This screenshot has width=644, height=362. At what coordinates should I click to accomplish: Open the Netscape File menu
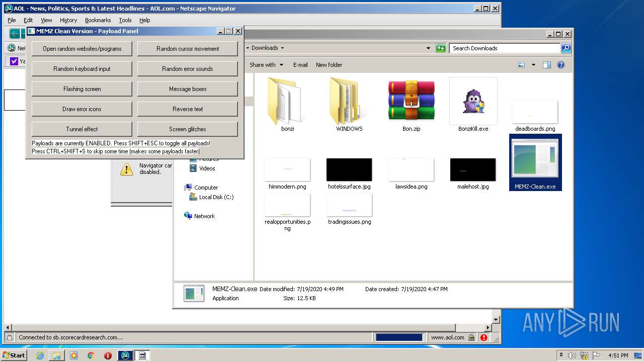tap(12, 20)
